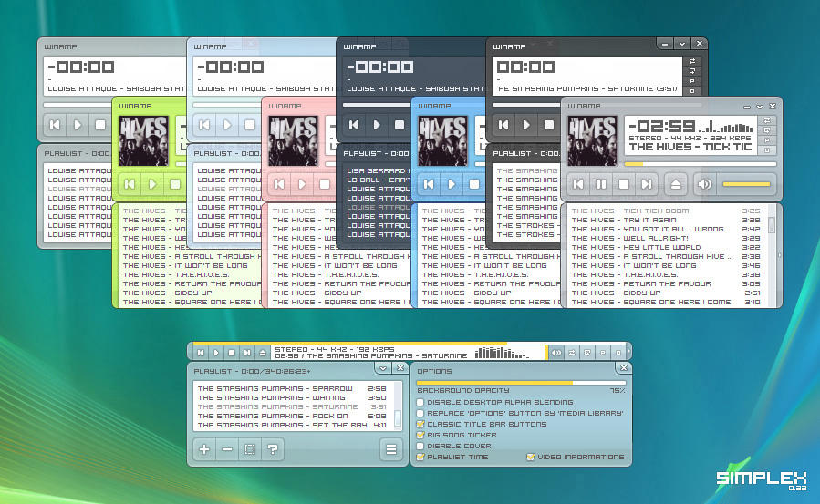Seek on the yellow bar atop bottom slim player
The width and height of the screenshot is (820, 504).
[x=410, y=344]
